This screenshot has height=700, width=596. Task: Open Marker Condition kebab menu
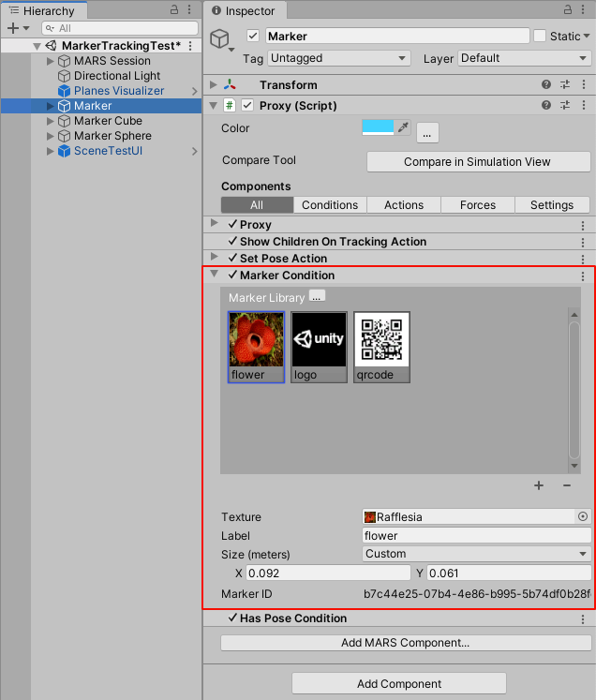[x=583, y=276]
